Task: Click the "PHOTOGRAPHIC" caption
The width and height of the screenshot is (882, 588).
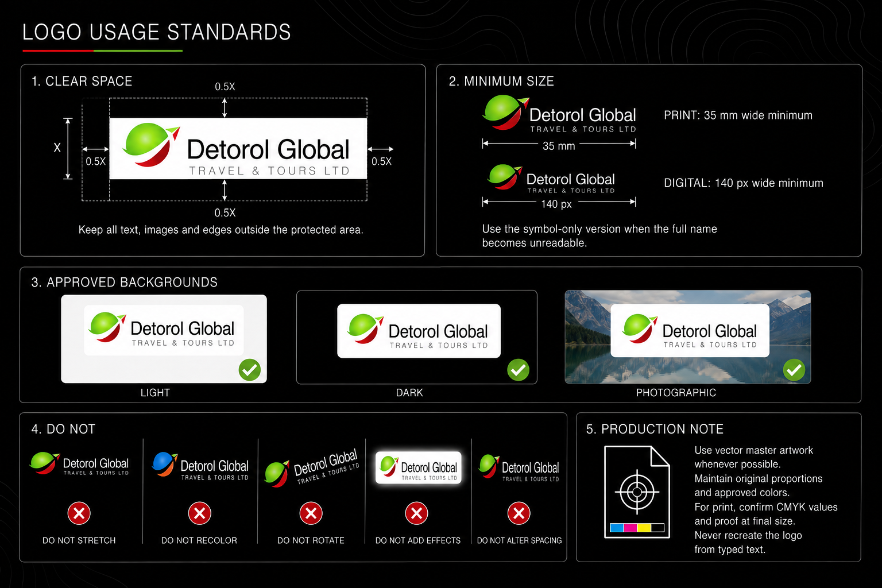Action: click(x=676, y=393)
